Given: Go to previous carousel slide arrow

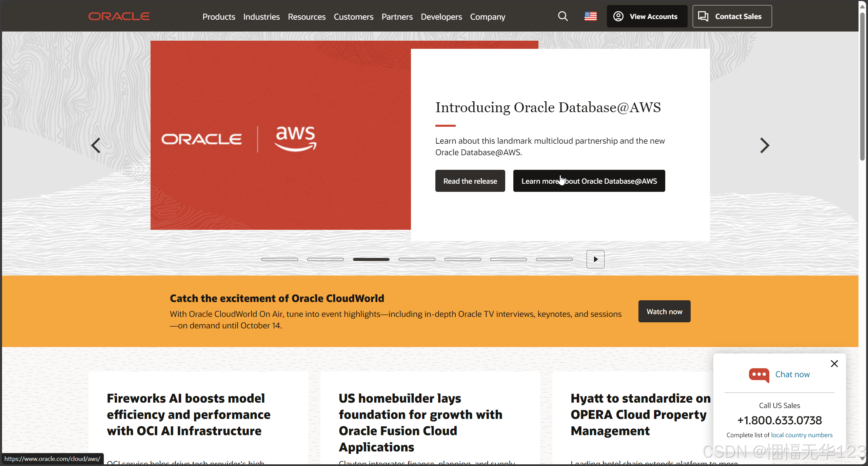Looking at the screenshot, I should tap(96, 145).
